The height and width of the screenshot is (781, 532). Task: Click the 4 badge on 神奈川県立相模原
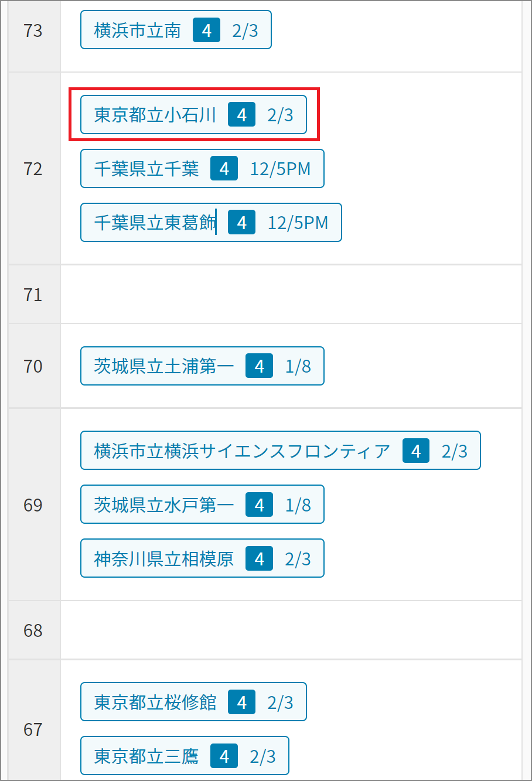point(259,558)
